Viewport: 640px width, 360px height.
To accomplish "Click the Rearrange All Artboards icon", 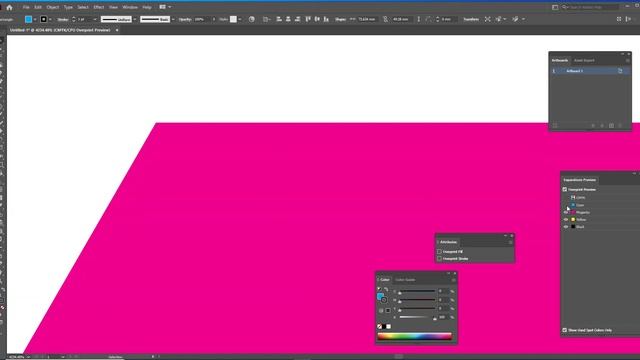I will coord(555,126).
